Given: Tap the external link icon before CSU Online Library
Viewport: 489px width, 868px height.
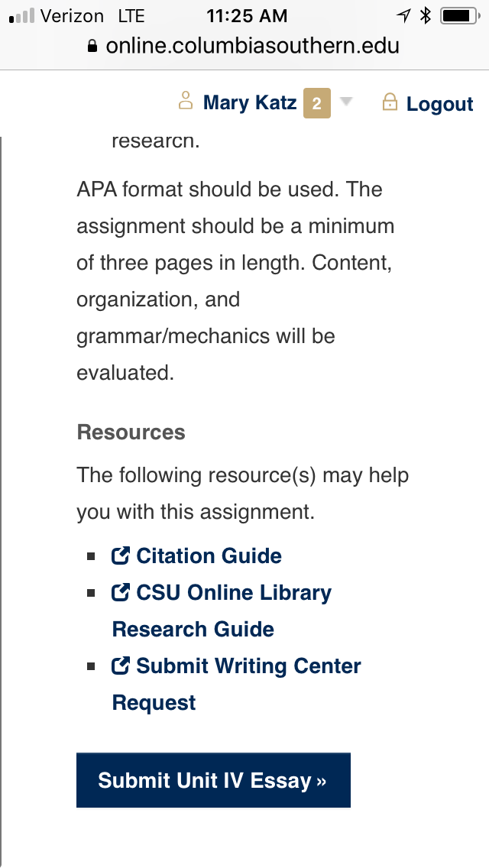Looking at the screenshot, I should (x=121, y=592).
